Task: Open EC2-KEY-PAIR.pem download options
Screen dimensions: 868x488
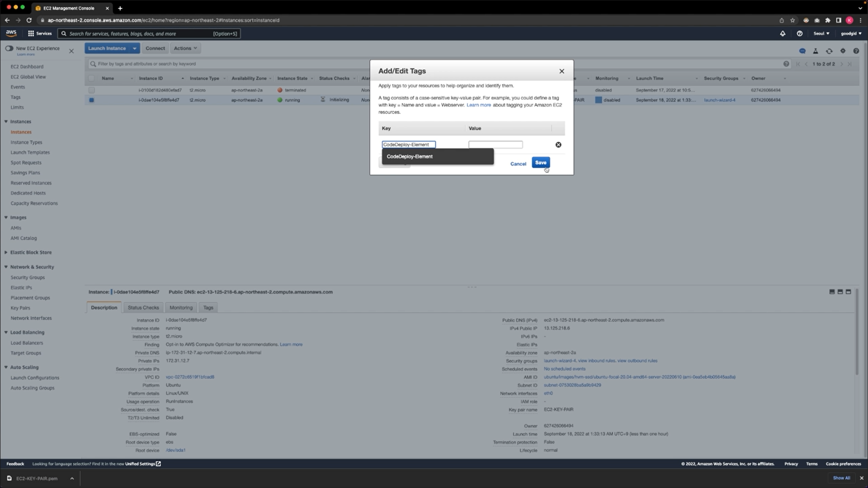Action: (72, 479)
